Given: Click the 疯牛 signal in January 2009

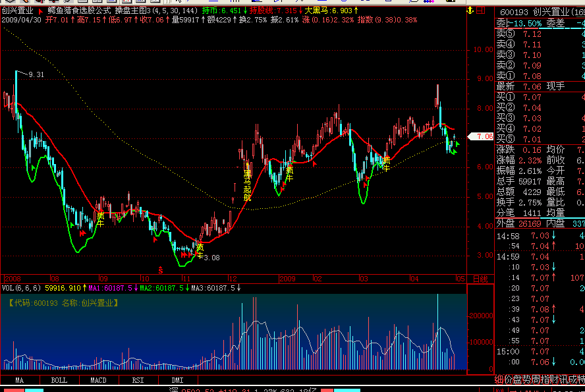Looking at the screenshot, I should pos(289,174).
